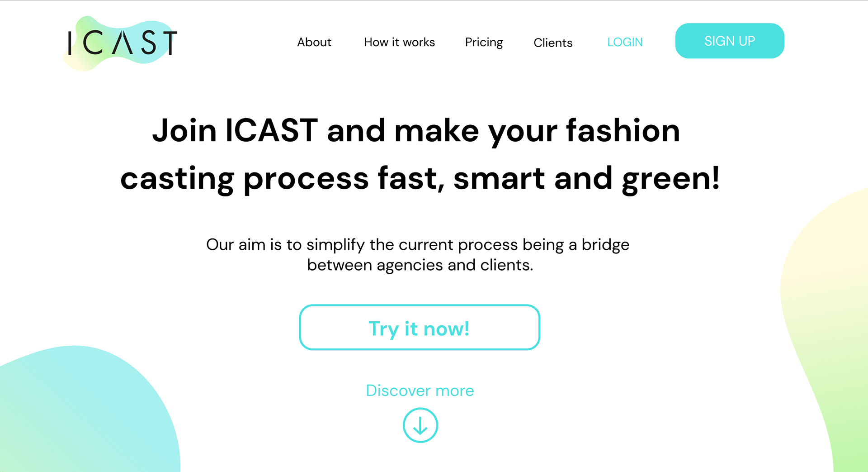Click the word "green!" in the headline
Image resolution: width=868 pixels, height=472 pixels.
[x=671, y=179]
